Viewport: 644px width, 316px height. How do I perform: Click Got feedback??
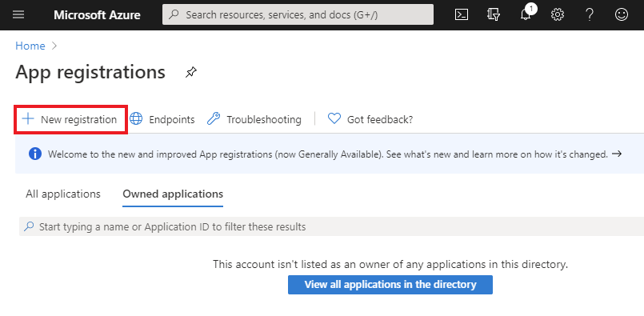[370, 119]
